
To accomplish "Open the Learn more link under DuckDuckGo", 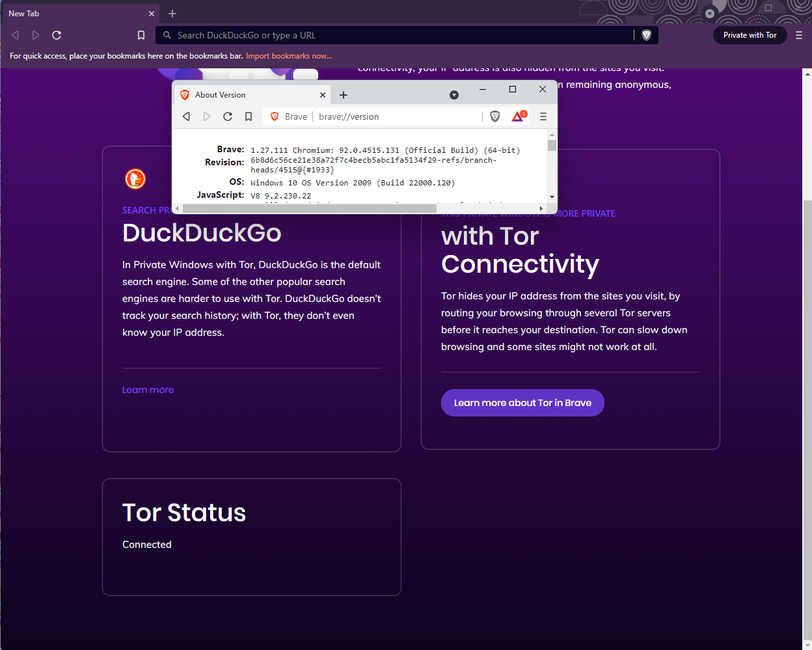I will (148, 389).
